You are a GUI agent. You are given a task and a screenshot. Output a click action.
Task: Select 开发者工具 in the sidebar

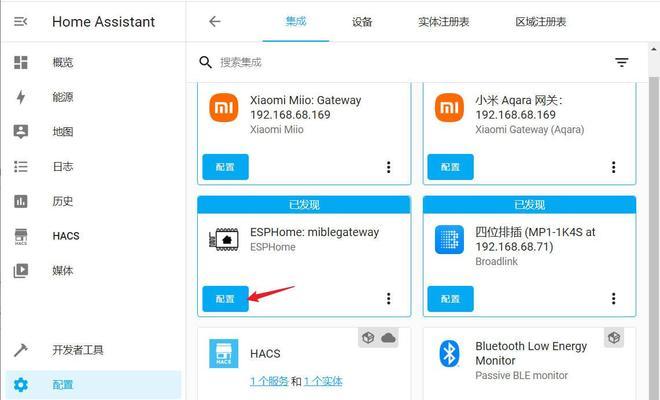(78, 350)
